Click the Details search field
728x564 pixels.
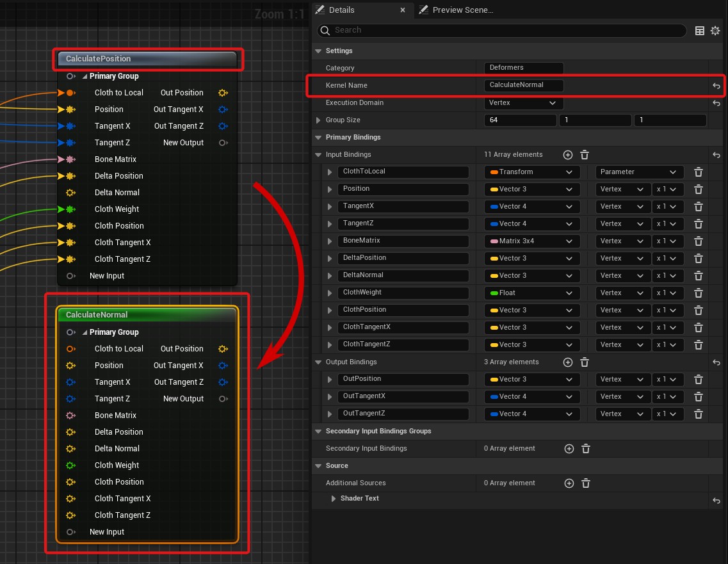(502, 30)
